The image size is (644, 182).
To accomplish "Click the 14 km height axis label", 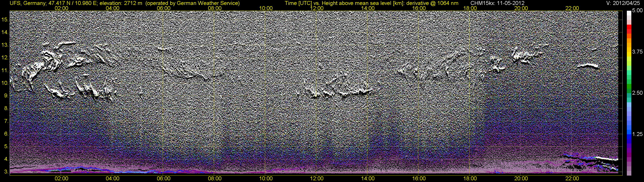I will point(5,32).
